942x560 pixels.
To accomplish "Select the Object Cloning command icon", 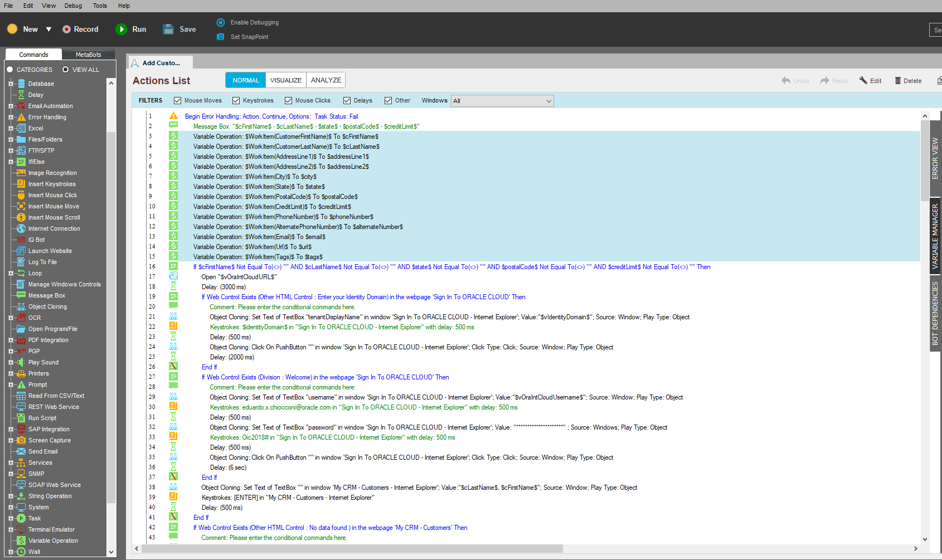I will (x=21, y=306).
